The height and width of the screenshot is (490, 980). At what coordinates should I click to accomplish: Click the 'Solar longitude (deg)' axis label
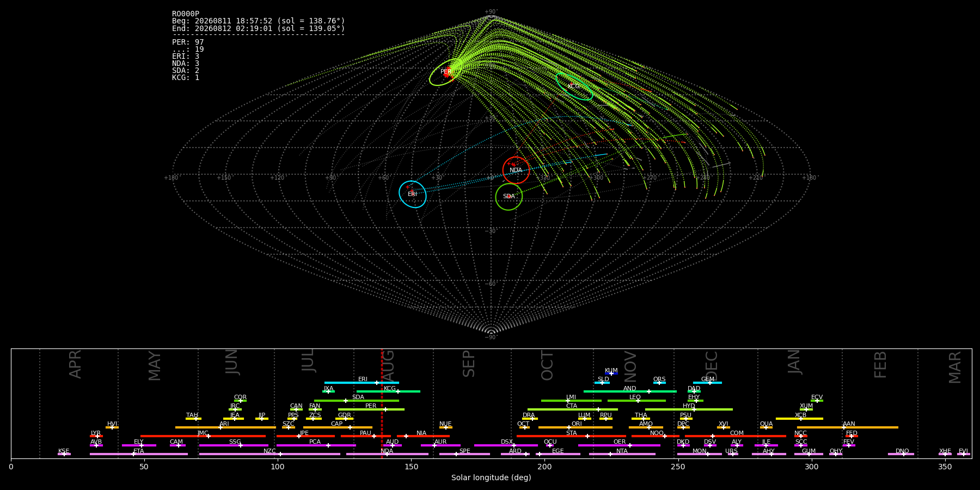pos(491,478)
